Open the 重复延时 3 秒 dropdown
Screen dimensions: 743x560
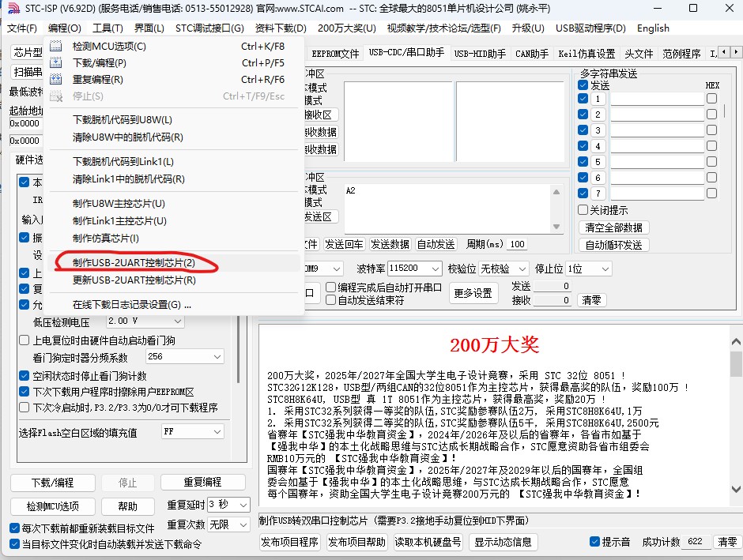click(228, 505)
